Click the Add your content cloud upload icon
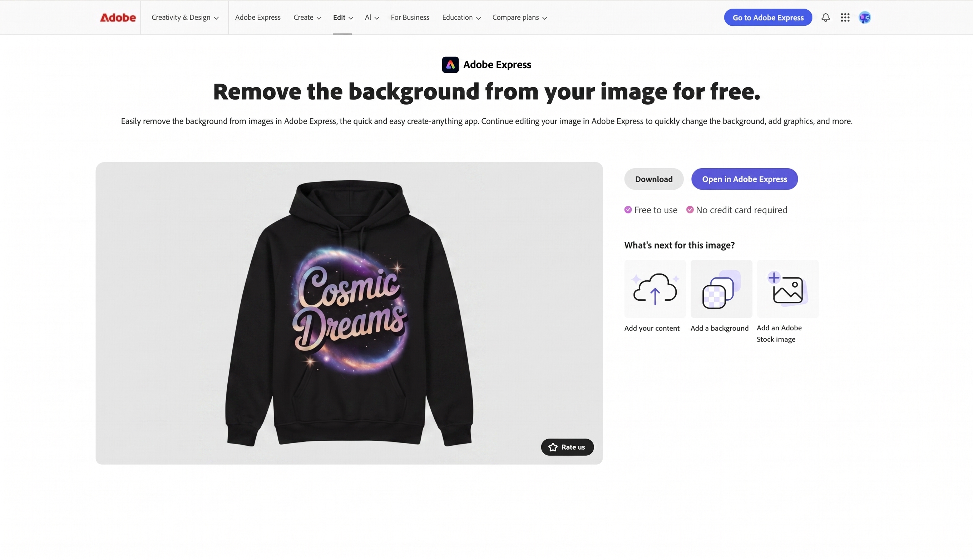 (655, 289)
